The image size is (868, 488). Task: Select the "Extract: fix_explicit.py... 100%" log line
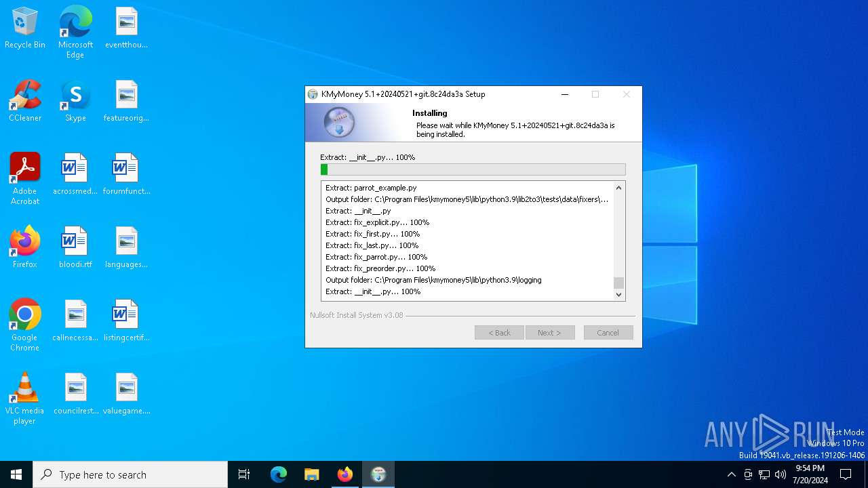click(377, 222)
